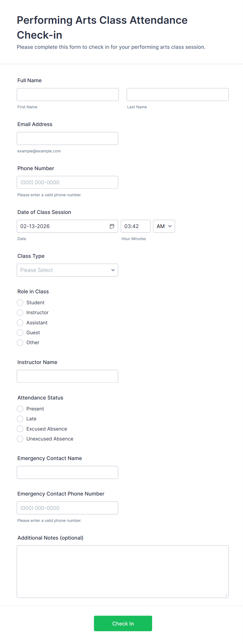Pick Guest as role in class
The image size is (243, 644).
pyautogui.click(x=20, y=333)
